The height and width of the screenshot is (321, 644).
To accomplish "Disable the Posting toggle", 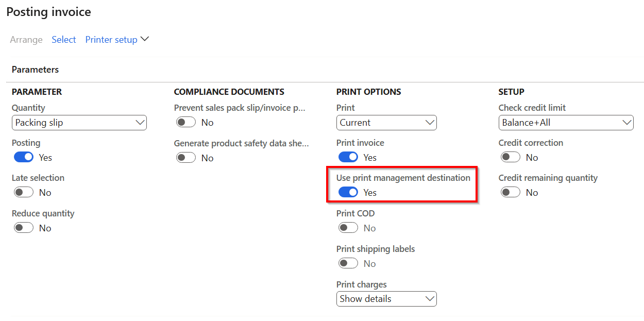I will [x=24, y=157].
